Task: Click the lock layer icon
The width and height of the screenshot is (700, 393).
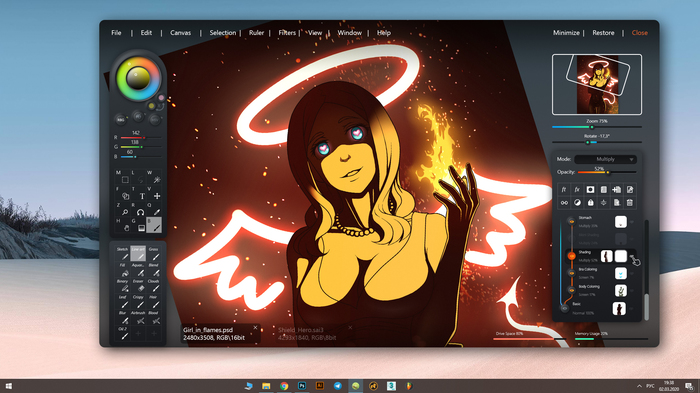Action: pyautogui.click(x=590, y=203)
